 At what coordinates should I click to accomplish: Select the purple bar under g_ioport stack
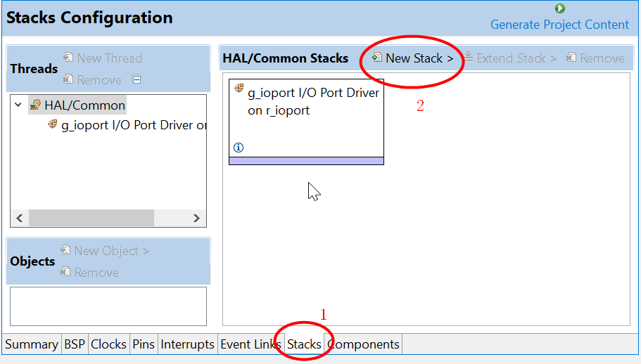[306, 161]
